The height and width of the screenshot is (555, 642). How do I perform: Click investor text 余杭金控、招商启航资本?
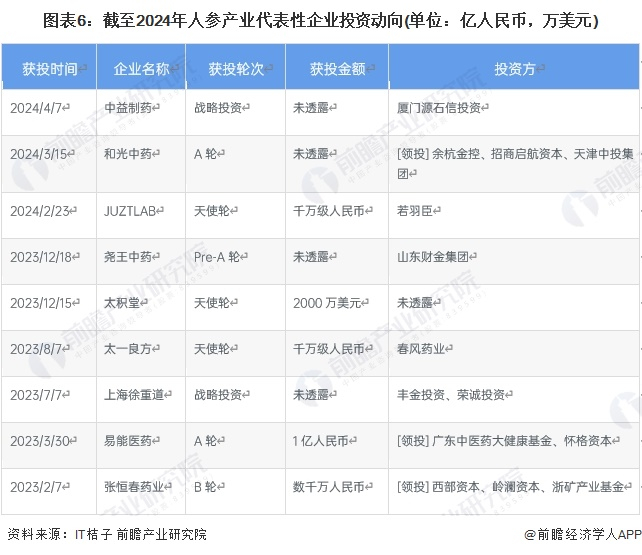497,154
